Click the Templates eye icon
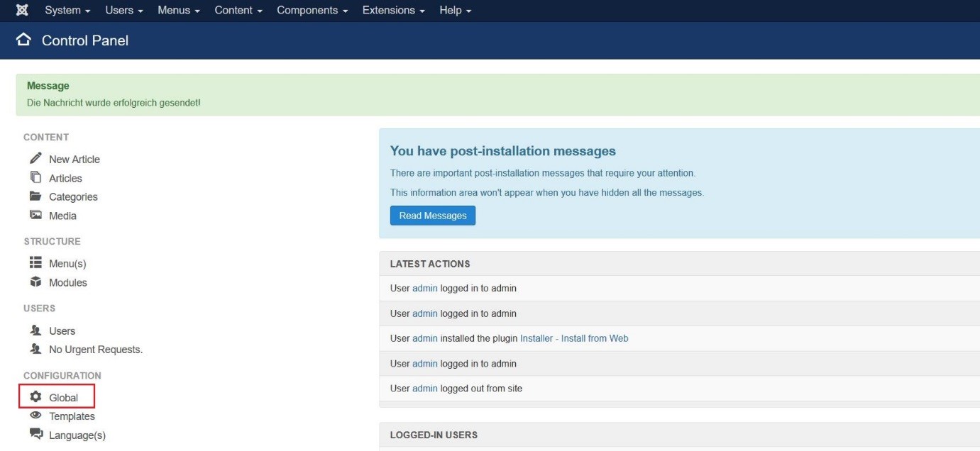This screenshot has height=451, width=980. coord(35,416)
